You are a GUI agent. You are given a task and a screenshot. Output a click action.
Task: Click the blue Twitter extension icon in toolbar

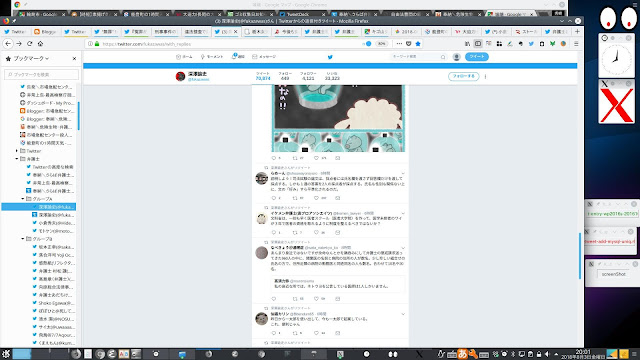tap(531, 44)
